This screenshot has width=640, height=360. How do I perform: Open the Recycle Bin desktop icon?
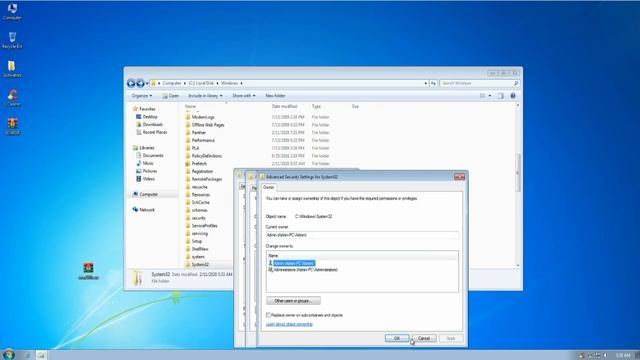click(12, 40)
